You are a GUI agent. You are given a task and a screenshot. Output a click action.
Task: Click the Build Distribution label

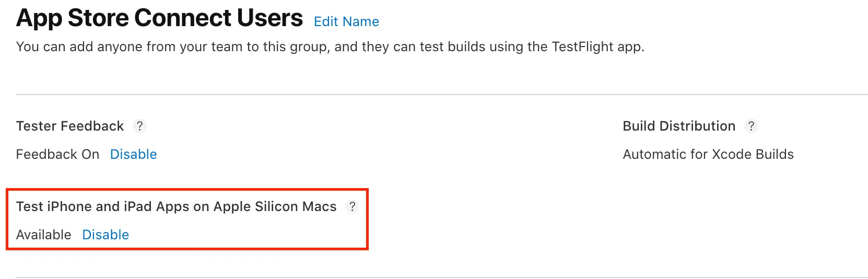(679, 126)
